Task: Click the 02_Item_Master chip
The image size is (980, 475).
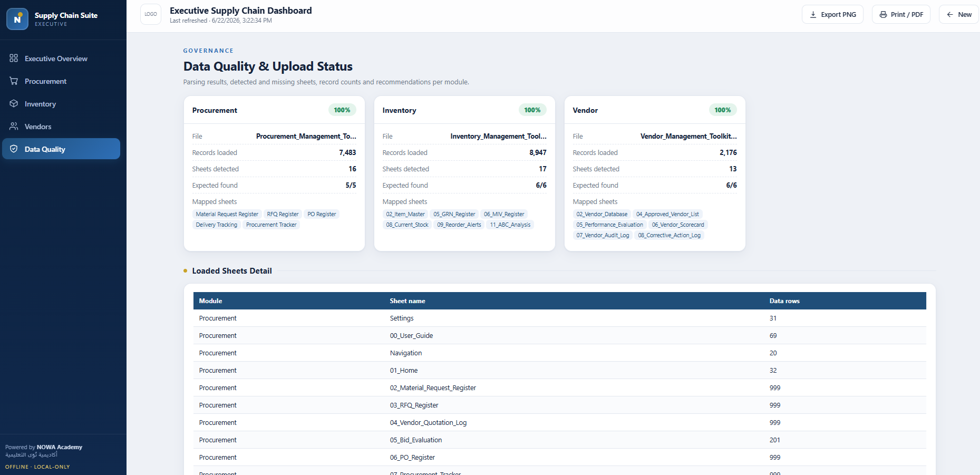Action: (405, 214)
